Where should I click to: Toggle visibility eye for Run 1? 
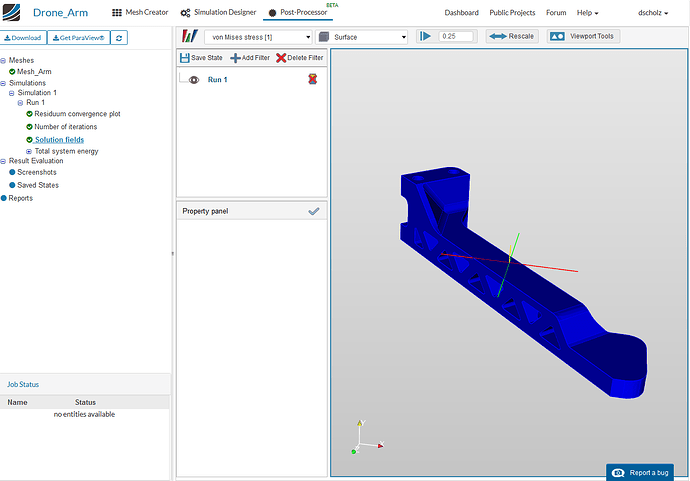[194, 80]
